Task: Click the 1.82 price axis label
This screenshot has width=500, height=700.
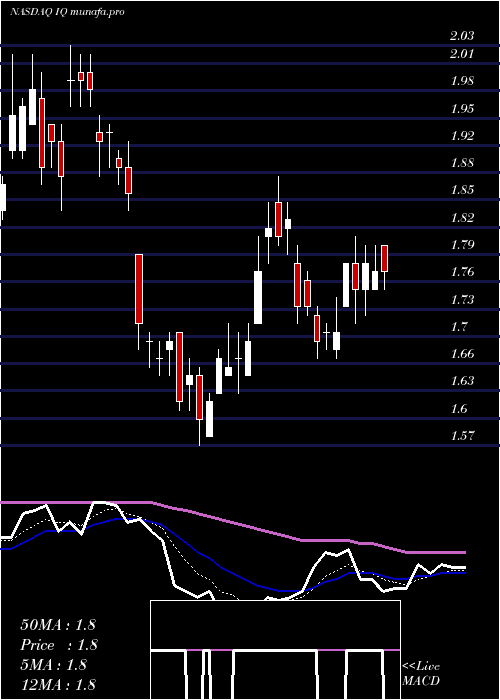Action: (x=462, y=218)
